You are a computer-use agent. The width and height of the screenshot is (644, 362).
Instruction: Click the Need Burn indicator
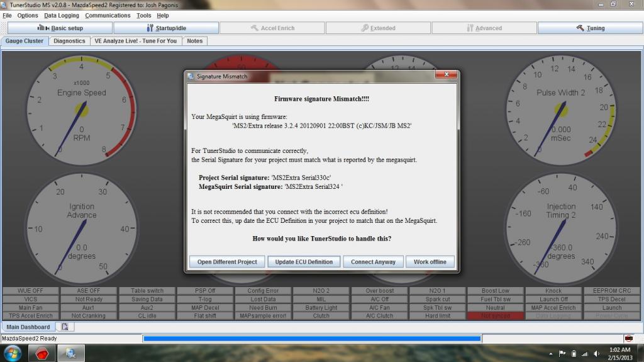263,308
